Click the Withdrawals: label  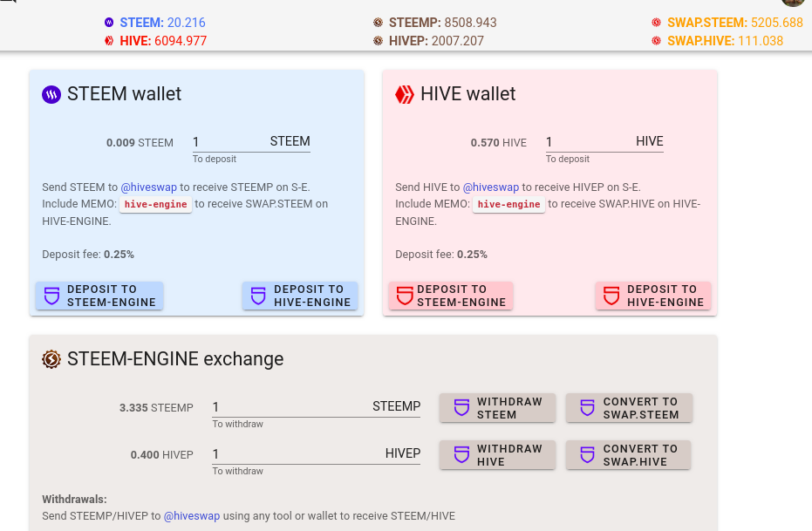click(x=75, y=500)
